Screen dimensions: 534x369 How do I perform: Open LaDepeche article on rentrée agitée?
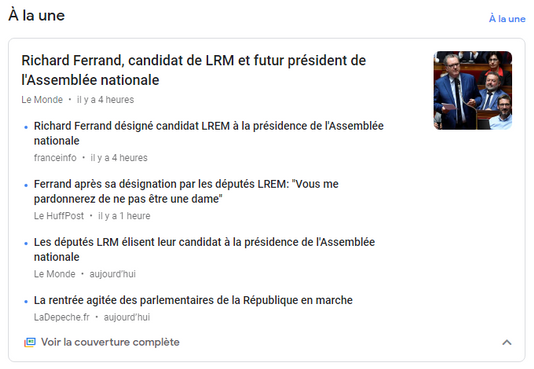193,300
